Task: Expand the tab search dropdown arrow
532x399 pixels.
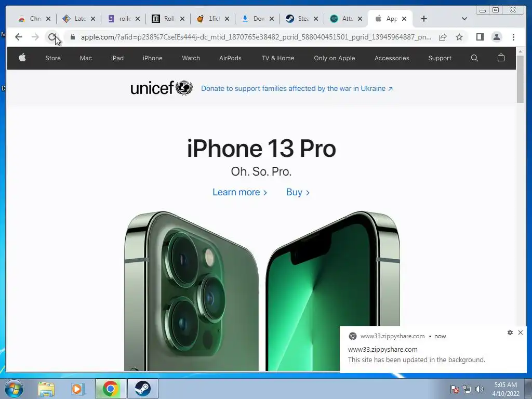Action: click(x=464, y=19)
